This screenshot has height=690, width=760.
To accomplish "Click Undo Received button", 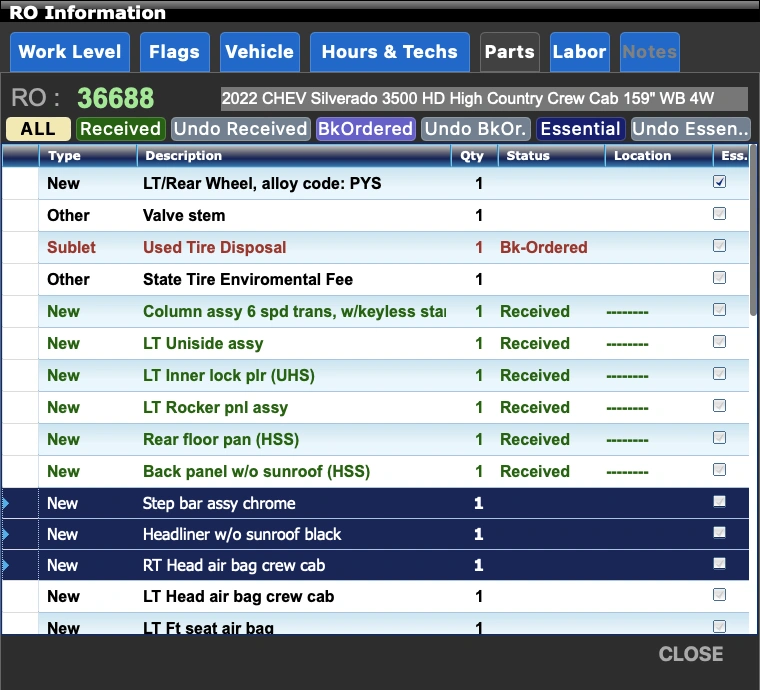I will coord(240,129).
